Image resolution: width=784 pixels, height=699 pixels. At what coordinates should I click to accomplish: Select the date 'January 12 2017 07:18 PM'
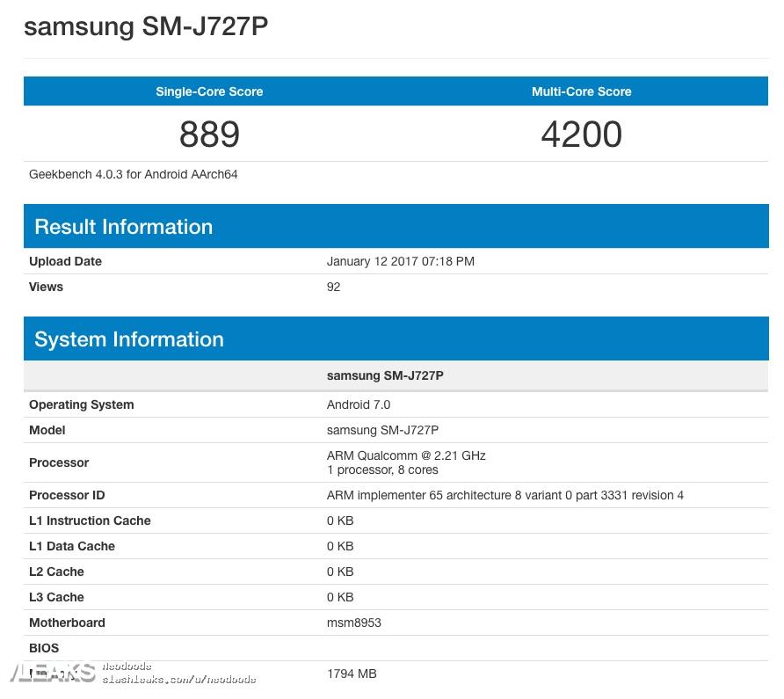[401, 261]
